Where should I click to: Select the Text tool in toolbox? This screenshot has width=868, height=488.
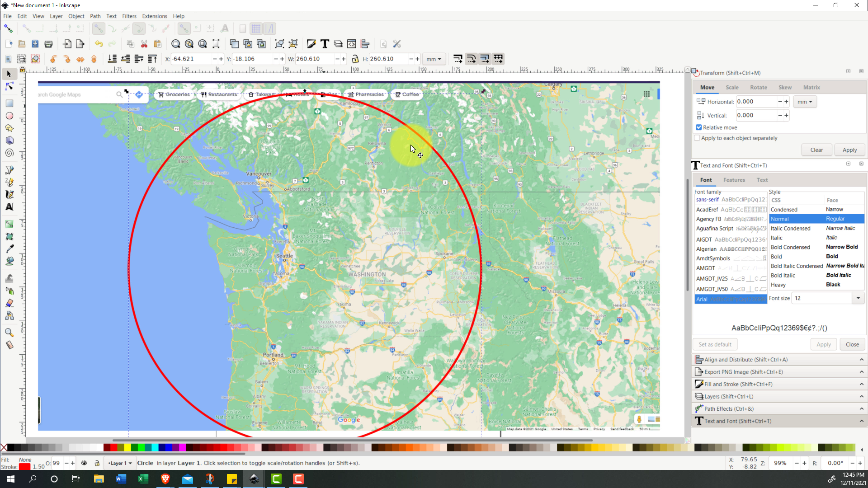click(x=9, y=207)
